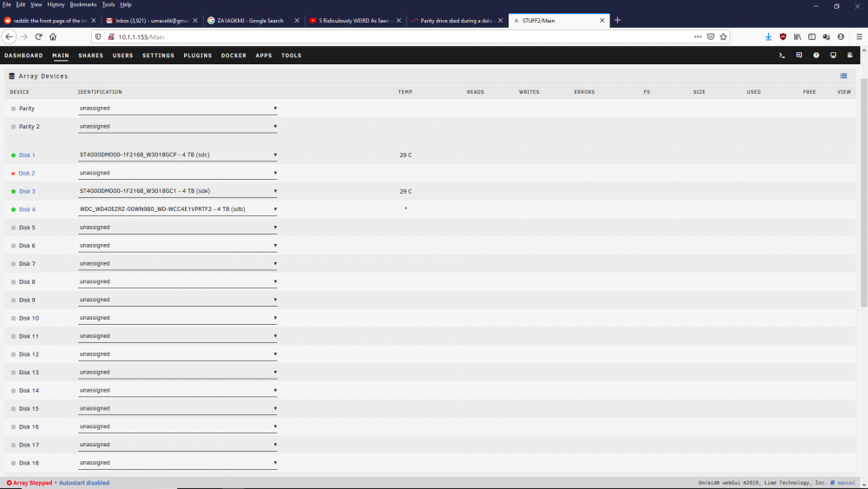Click the page vertical scrollbar
This screenshot has height=489, width=868.
864,194
